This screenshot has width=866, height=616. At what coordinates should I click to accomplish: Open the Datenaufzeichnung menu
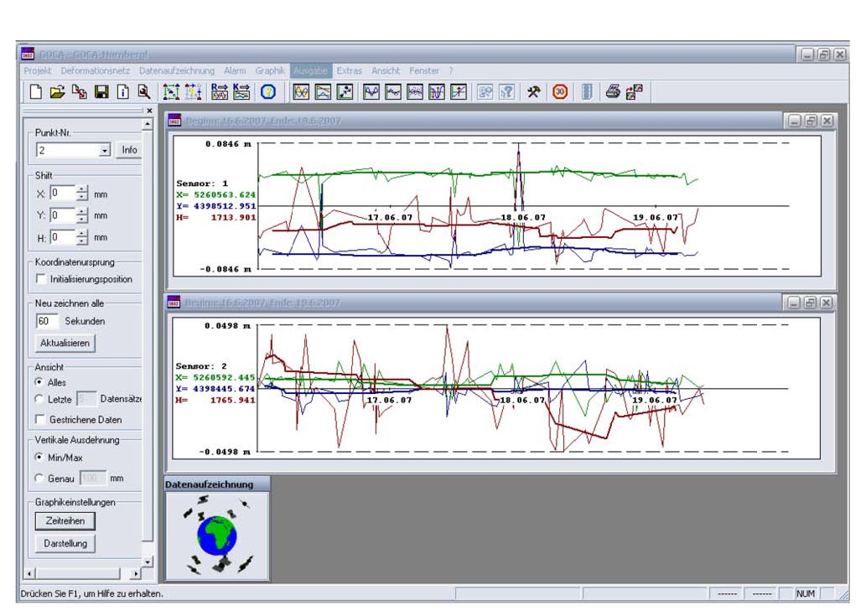pos(177,70)
